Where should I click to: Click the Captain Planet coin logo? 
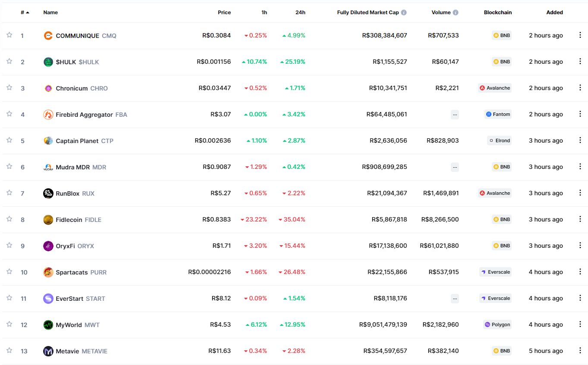[x=48, y=140]
